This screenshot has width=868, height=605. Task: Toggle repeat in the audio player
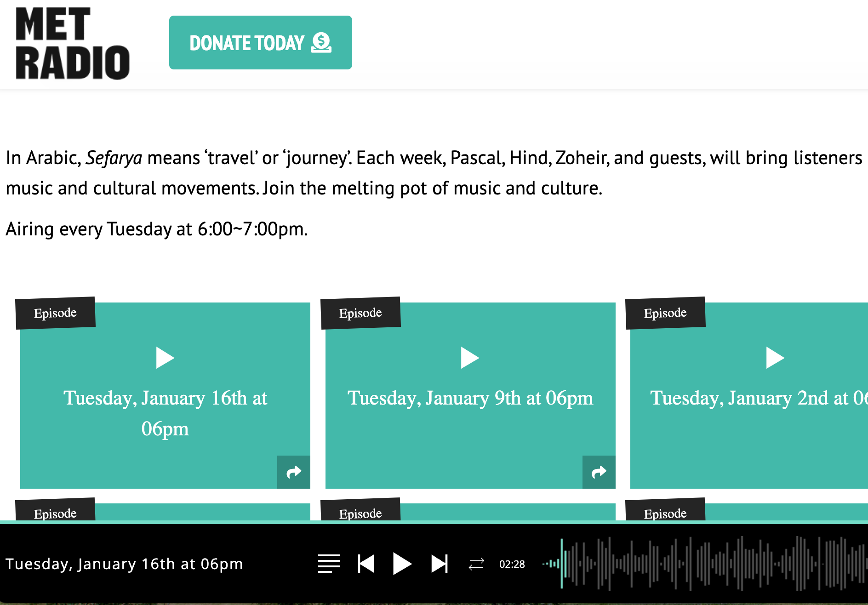coord(476,564)
